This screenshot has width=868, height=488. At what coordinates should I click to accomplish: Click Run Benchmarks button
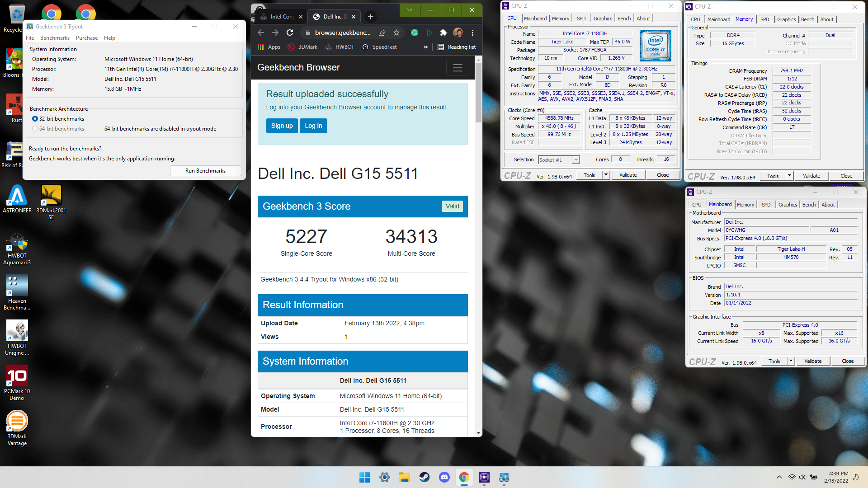(205, 171)
